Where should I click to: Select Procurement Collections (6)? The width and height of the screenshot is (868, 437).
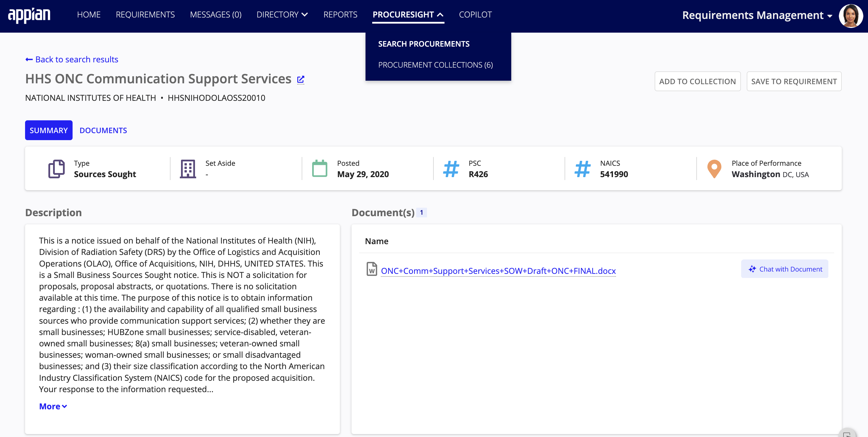[435, 65]
